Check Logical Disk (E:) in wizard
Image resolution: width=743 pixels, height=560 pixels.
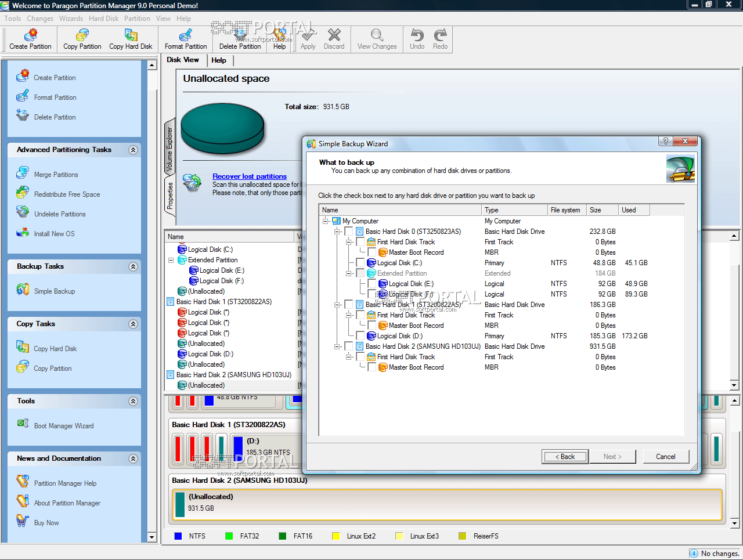(372, 284)
